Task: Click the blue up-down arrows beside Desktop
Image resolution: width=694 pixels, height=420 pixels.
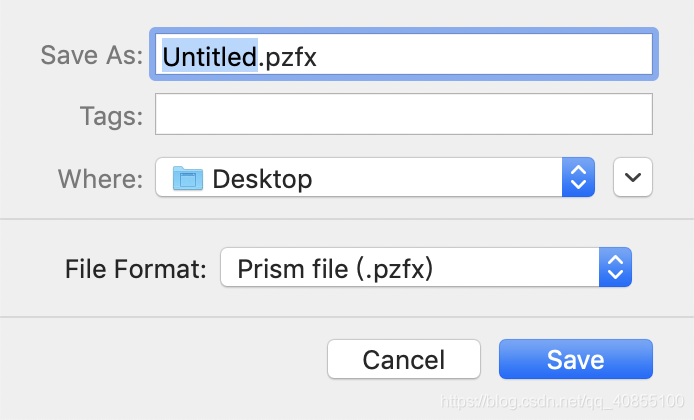Action: pyautogui.click(x=578, y=177)
